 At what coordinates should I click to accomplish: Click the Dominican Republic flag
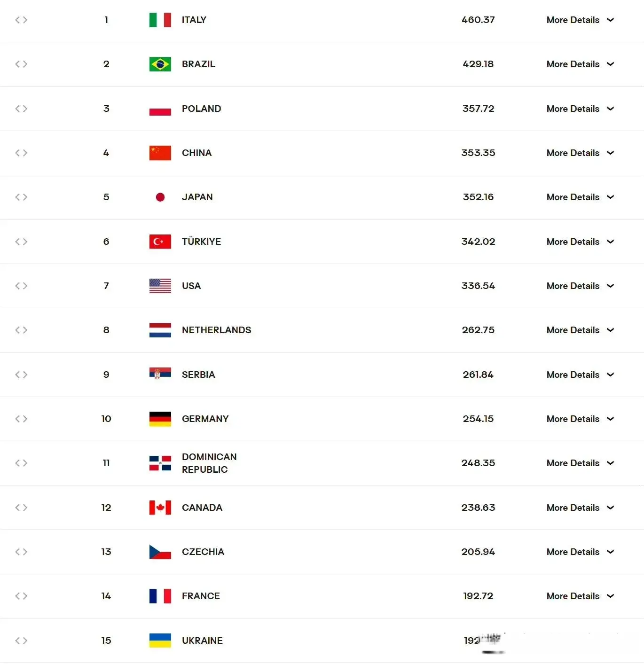[160, 463]
